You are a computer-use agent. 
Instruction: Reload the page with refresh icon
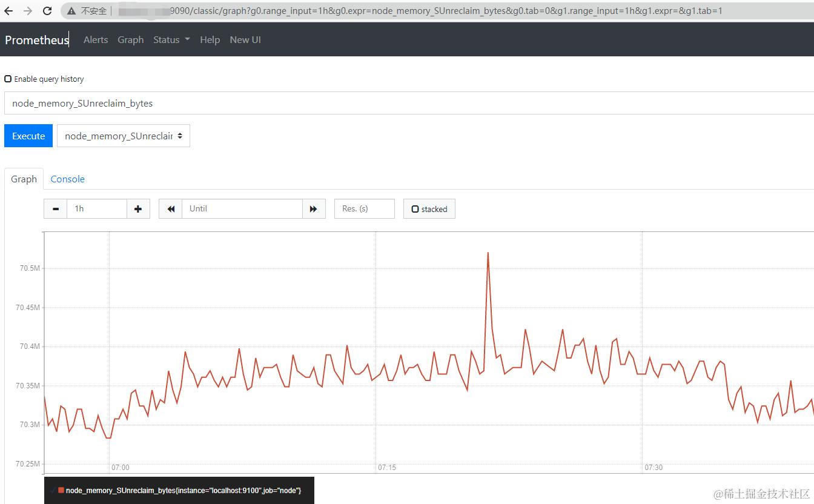click(x=47, y=11)
